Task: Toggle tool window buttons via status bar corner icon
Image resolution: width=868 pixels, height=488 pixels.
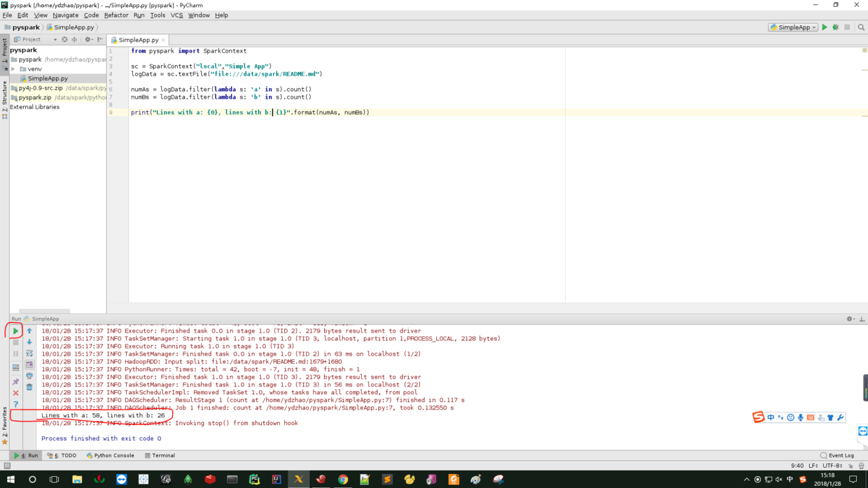Action: 6,466
